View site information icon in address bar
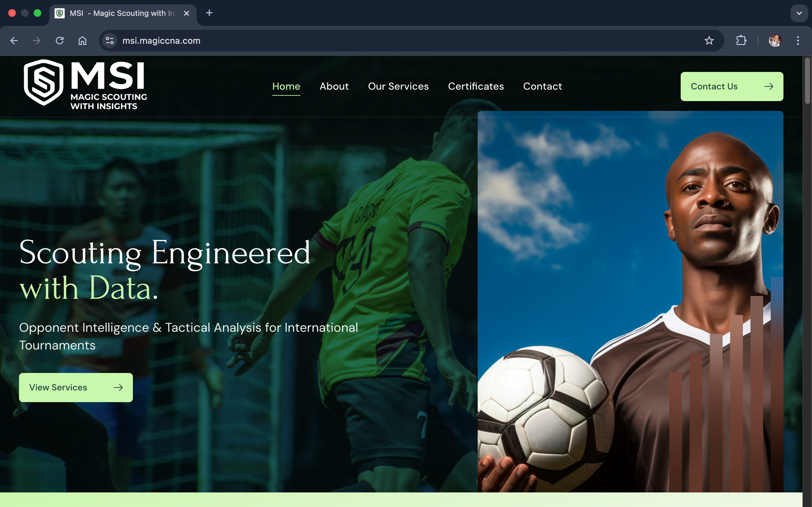This screenshot has height=507, width=812. tap(110, 41)
